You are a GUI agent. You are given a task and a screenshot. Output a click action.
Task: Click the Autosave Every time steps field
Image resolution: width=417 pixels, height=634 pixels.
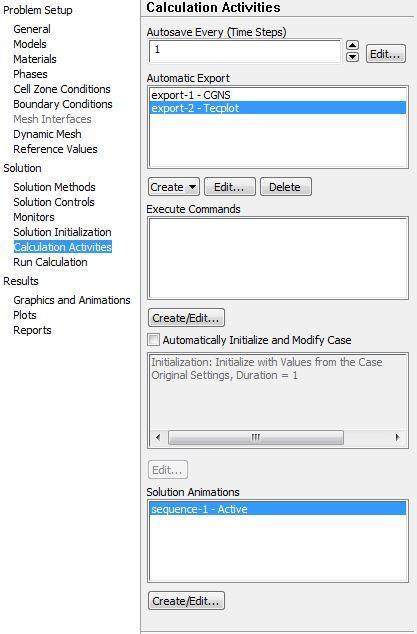(x=245, y=51)
